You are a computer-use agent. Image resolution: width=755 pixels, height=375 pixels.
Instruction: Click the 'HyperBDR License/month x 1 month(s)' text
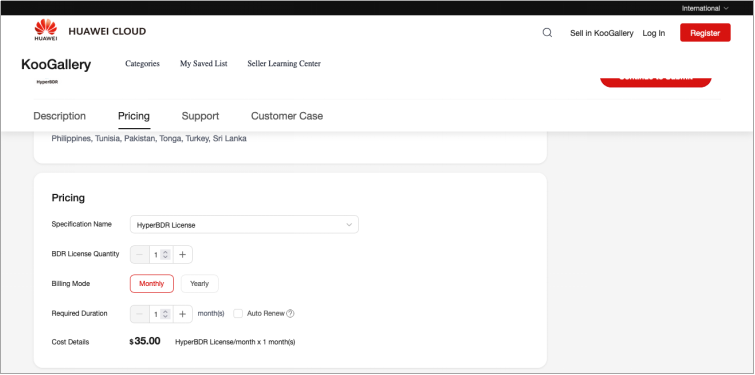coord(235,342)
